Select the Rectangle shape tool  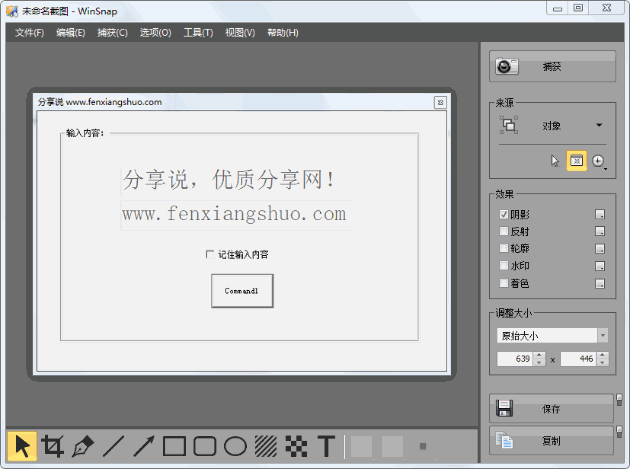(x=174, y=446)
